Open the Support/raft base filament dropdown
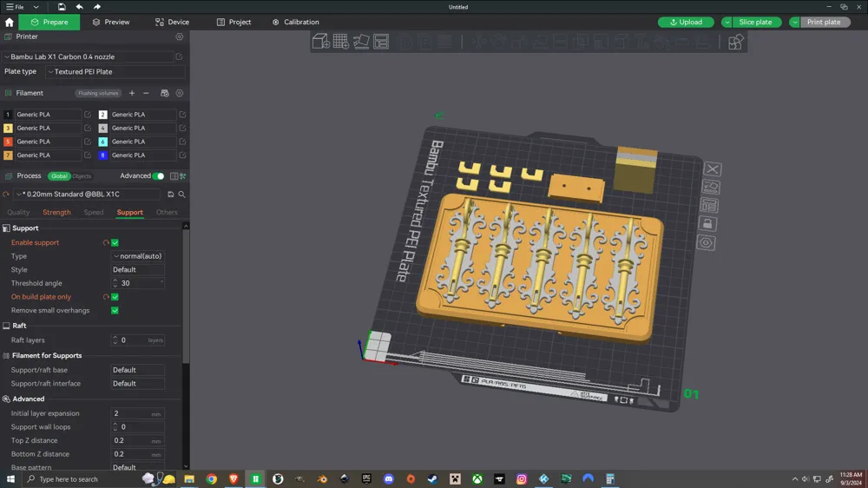The image size is (868, 488). tap(138, 370)
